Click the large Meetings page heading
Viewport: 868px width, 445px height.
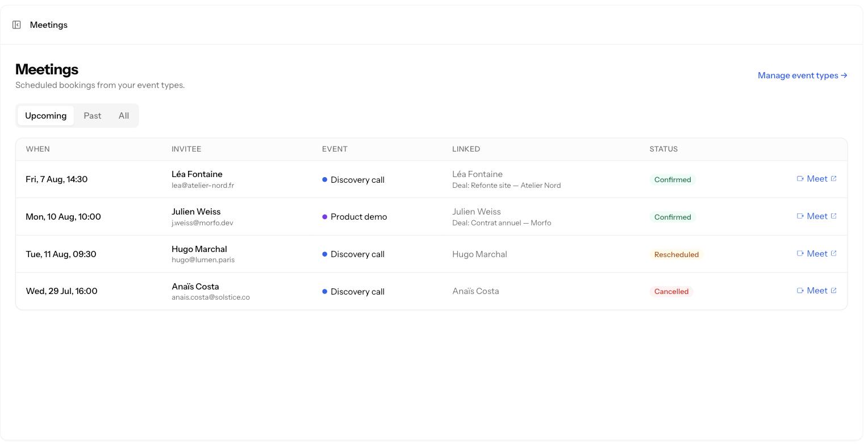coord(47,69)
